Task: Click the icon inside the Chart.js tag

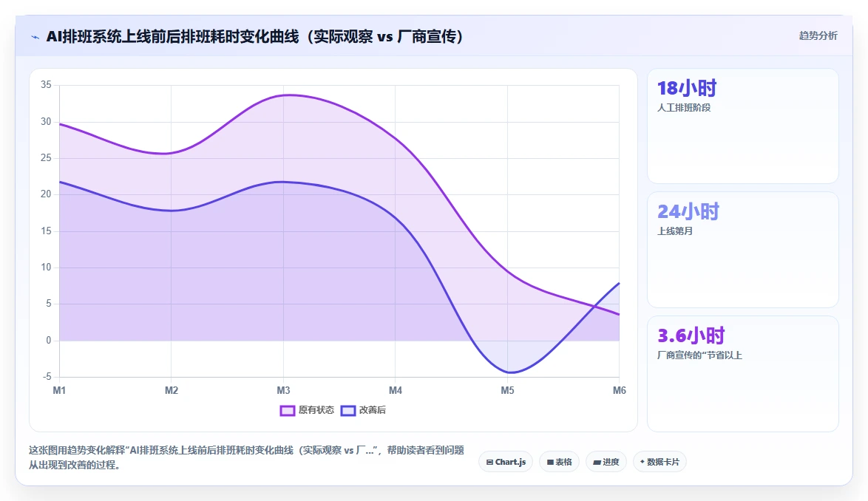Action: tap(489, 463)
